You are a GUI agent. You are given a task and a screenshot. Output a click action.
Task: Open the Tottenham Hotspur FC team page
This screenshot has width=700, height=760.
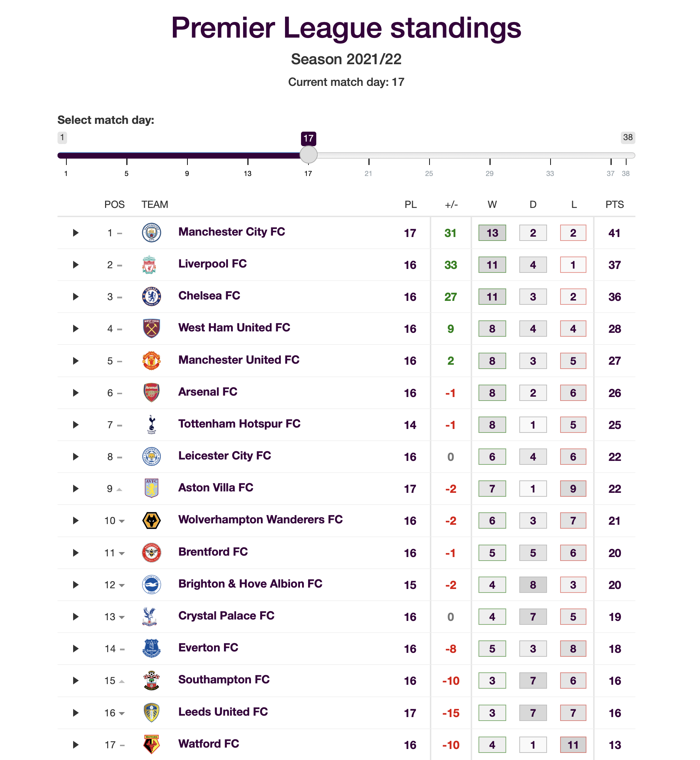(x=239, y=424)
